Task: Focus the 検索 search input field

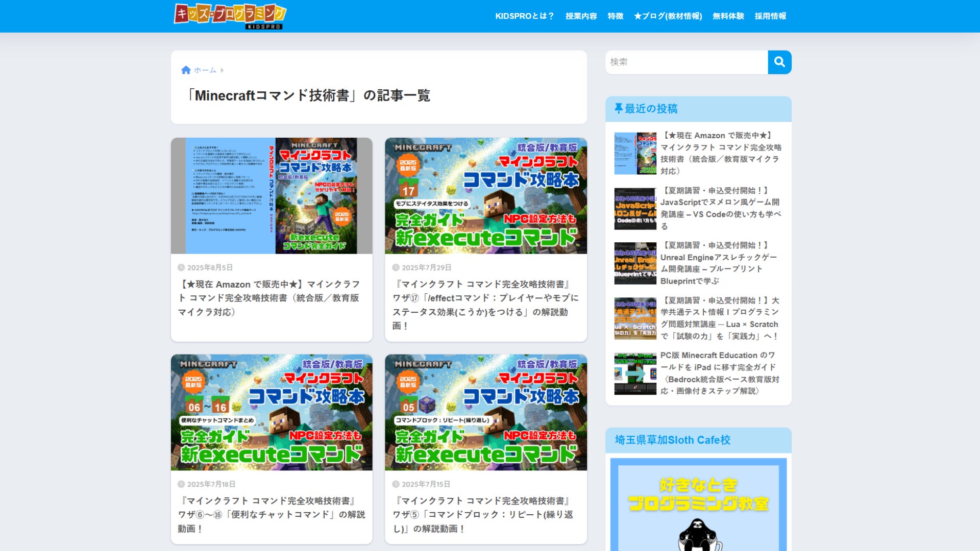Action: pyautogui.click(x=687, y=62)
